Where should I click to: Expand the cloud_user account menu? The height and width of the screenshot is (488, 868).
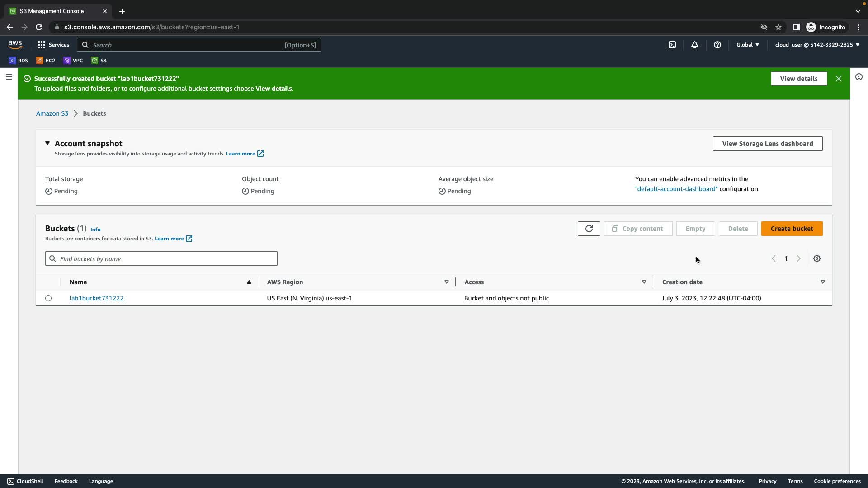point(817,45)
